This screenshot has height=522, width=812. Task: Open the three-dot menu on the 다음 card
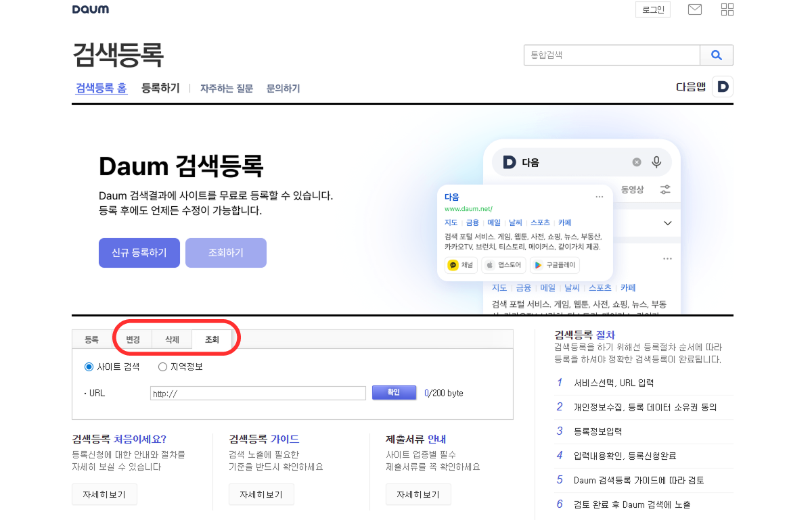point(600,197)
